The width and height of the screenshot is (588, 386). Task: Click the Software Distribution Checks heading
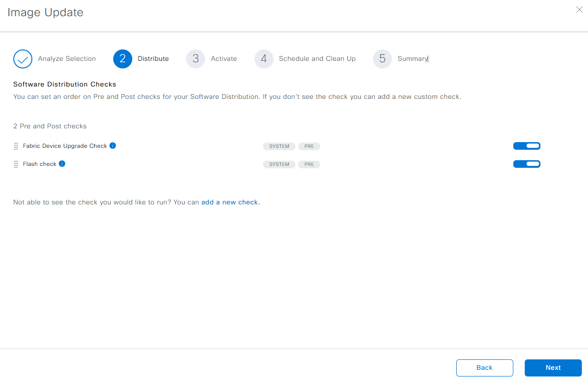pyautogui.click(x=65, y=84)
